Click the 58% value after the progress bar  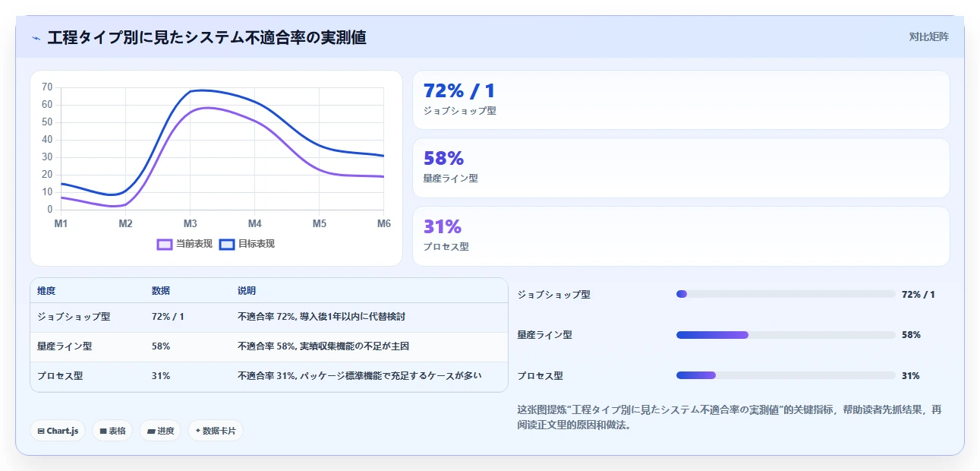(911, 335)
